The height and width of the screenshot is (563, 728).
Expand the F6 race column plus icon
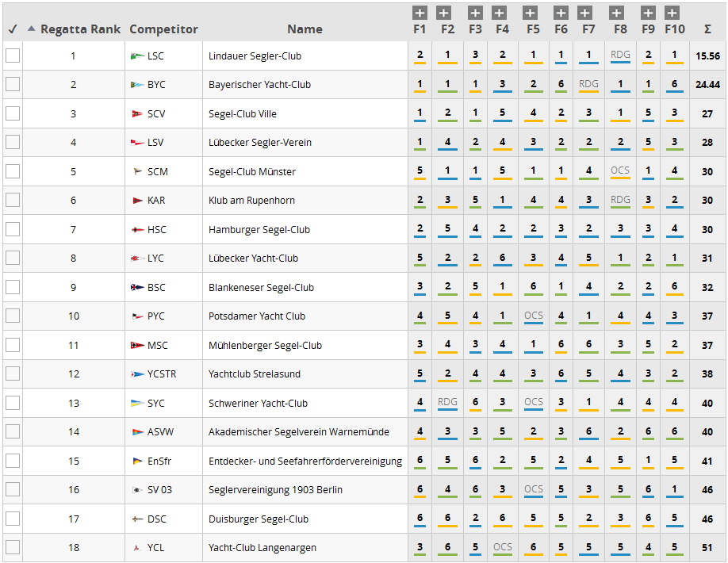coord(561,13)
